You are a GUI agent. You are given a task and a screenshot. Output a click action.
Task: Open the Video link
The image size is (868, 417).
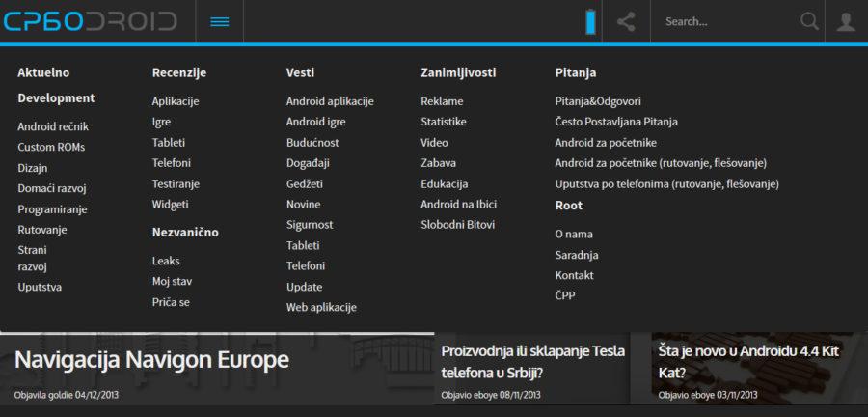point(435,142)
